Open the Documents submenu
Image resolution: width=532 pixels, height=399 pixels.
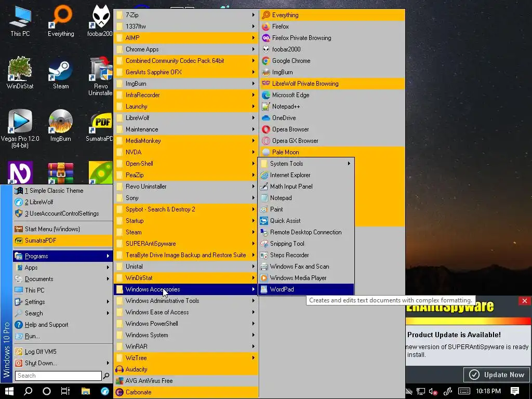pos(63,279)
